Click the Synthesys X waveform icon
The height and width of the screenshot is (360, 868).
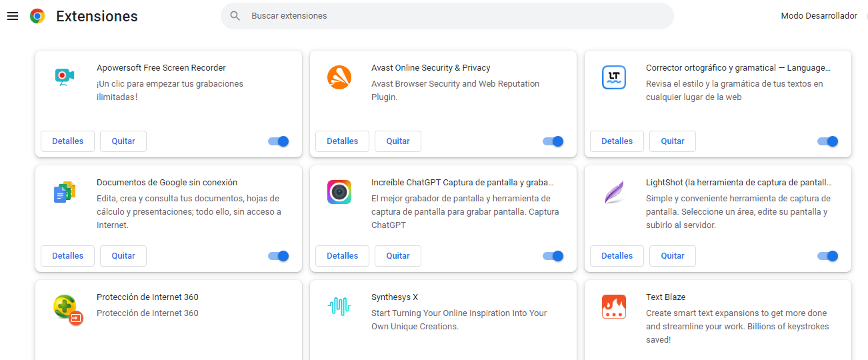[x=339, y=306]
